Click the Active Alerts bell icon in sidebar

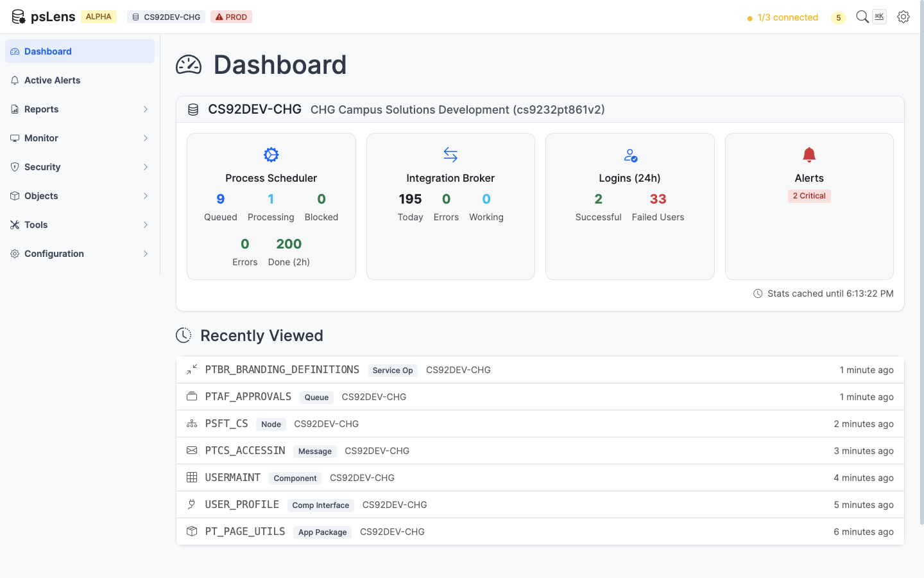[15, 80]
